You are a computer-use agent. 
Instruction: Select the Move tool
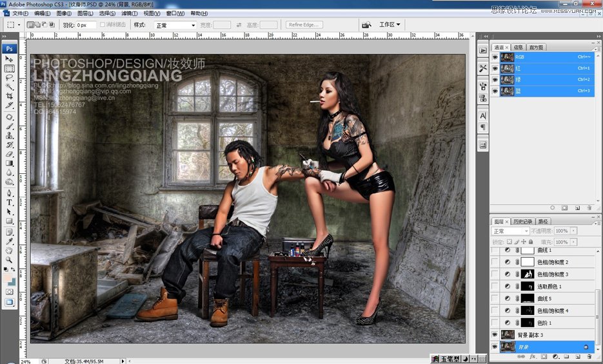click(10, 59)
